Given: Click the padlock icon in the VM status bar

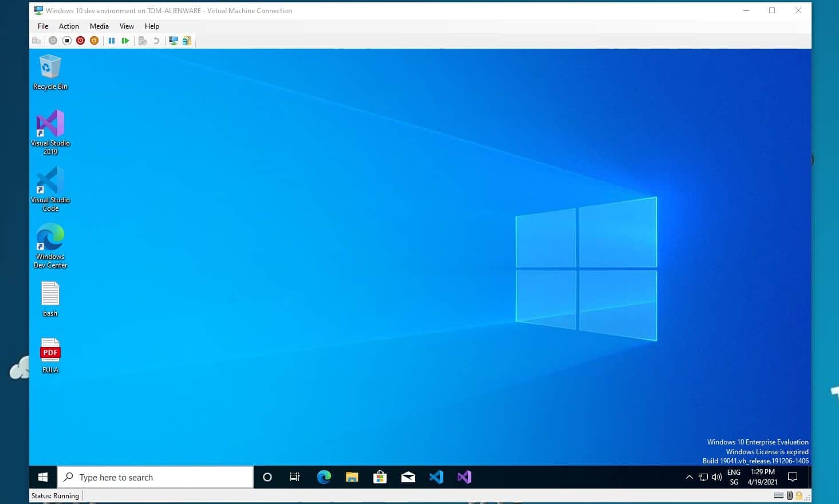Looking at the screenshot, I should click(798, 496).
